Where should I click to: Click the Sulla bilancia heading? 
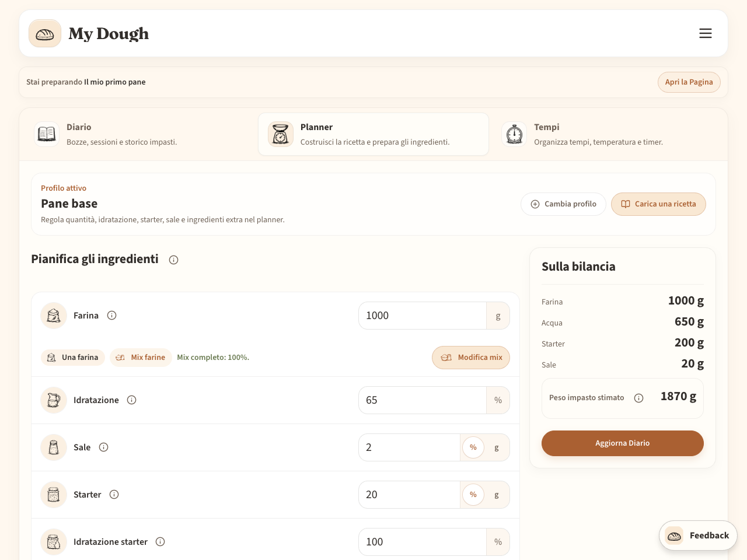578,267
